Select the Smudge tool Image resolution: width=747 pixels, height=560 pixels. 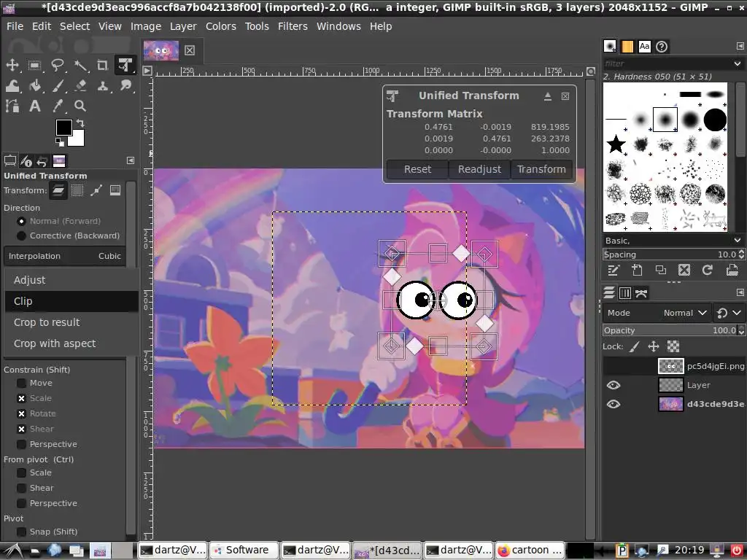(125, 86)
